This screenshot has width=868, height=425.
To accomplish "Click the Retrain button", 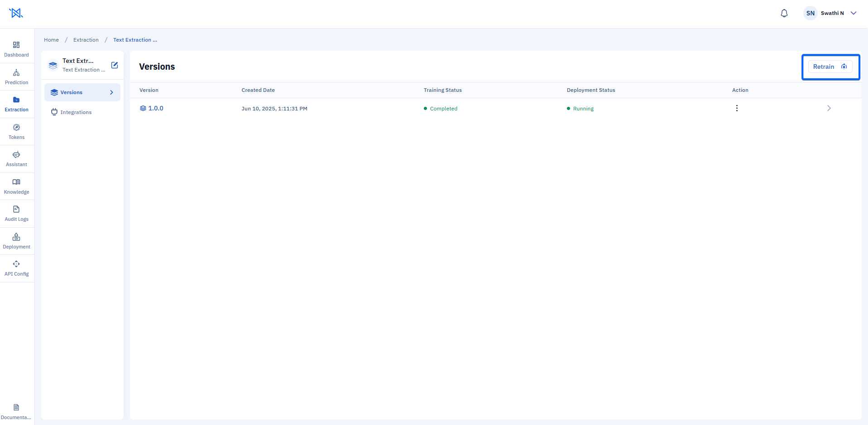I will click(830, 67).
